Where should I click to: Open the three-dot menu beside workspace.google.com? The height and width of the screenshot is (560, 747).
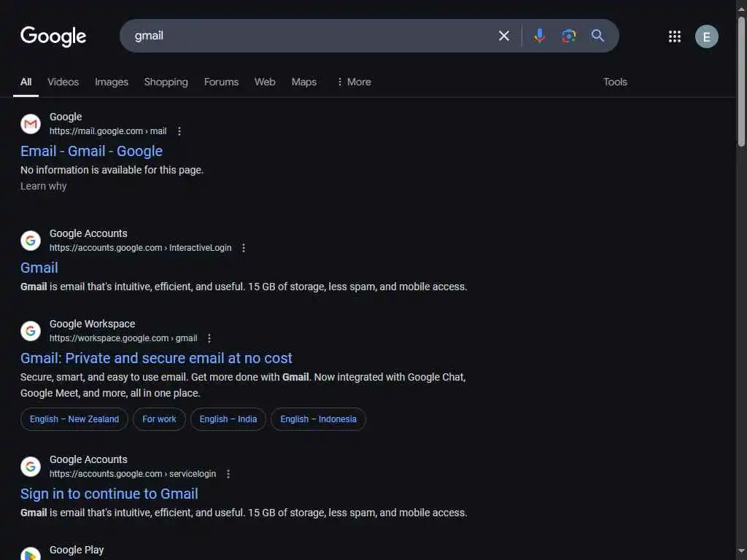[x=209, y=338]
